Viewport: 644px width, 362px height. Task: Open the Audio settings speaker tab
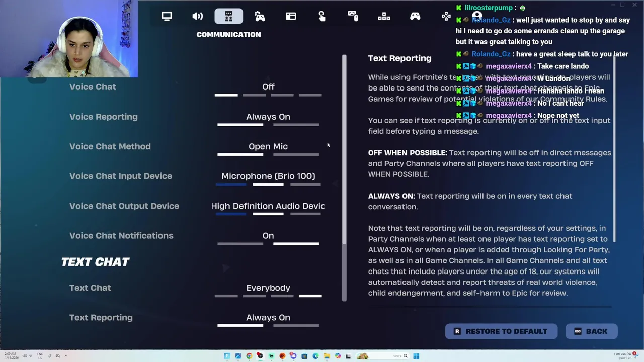click(198, 17)
